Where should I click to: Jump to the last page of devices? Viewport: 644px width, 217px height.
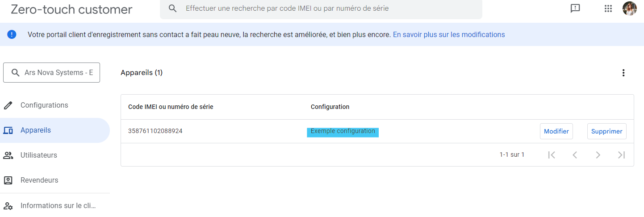click(621, 155)
